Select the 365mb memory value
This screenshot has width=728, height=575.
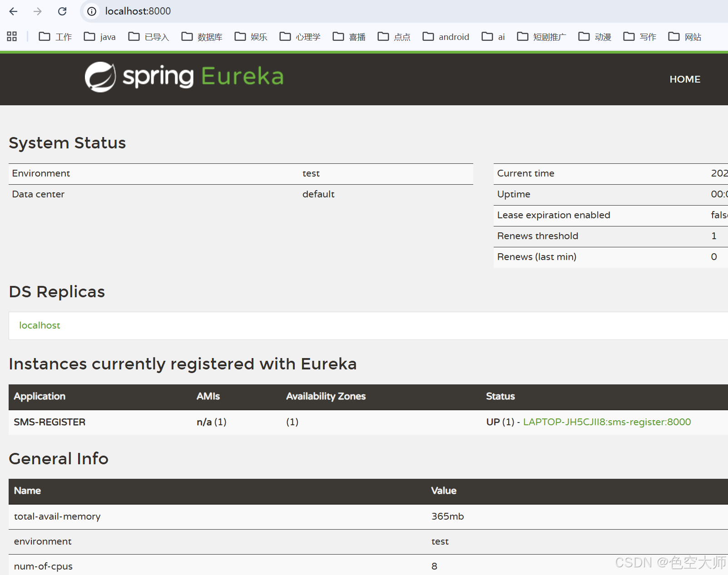click(447, 516)
